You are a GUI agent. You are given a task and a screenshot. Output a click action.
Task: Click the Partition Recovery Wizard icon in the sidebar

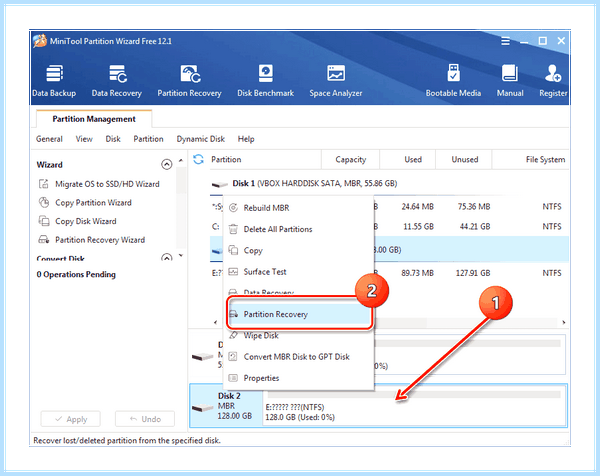pyautogui.click(x=44, y=240)
